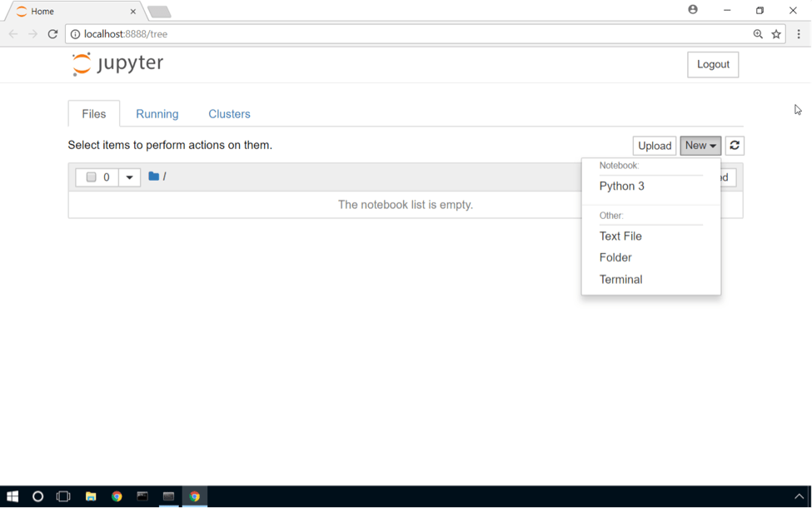
Task: Click the Upload button
Action: [654, 146]
